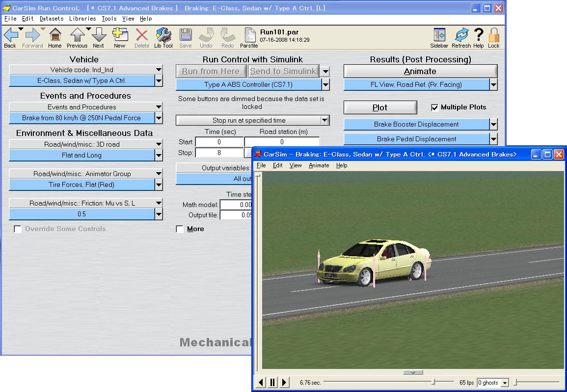The image size is (567, 392).
Task: Pause the animation playback
Action: (x=272, y=382)
